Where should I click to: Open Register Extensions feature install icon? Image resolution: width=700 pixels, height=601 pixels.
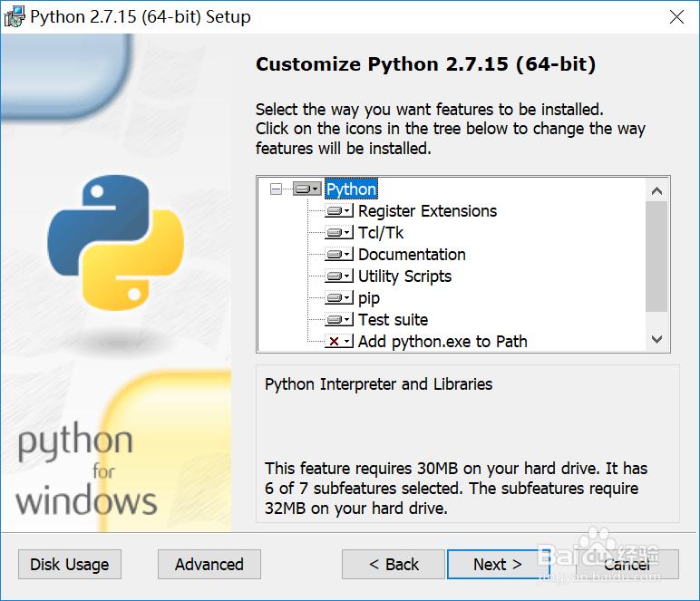tap(339, 211)
